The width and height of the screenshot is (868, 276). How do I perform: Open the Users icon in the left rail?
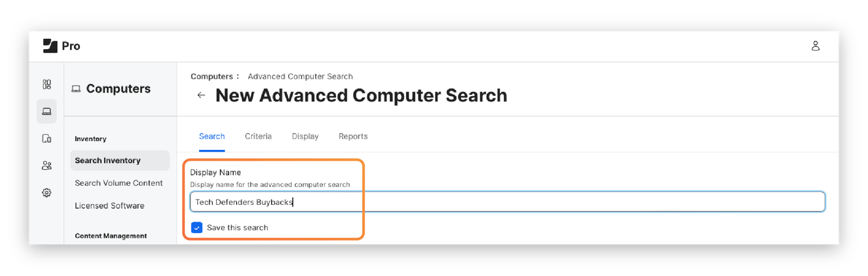point(47,165)
